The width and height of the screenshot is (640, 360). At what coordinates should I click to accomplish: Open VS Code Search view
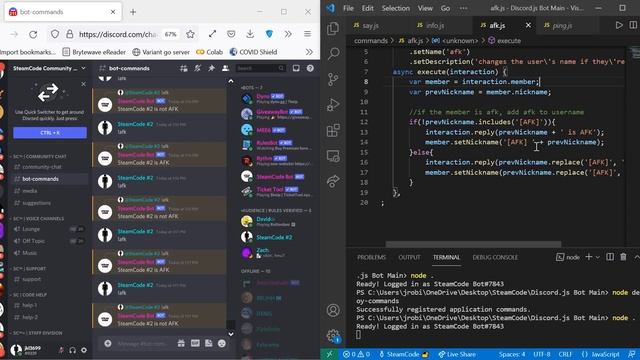pos(333,53)
